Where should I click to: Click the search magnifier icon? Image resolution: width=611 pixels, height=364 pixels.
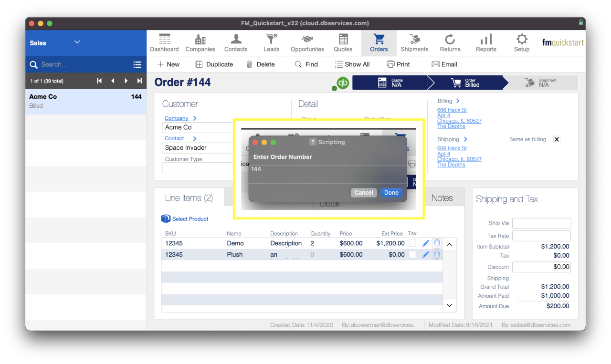[x=33, y=64]
